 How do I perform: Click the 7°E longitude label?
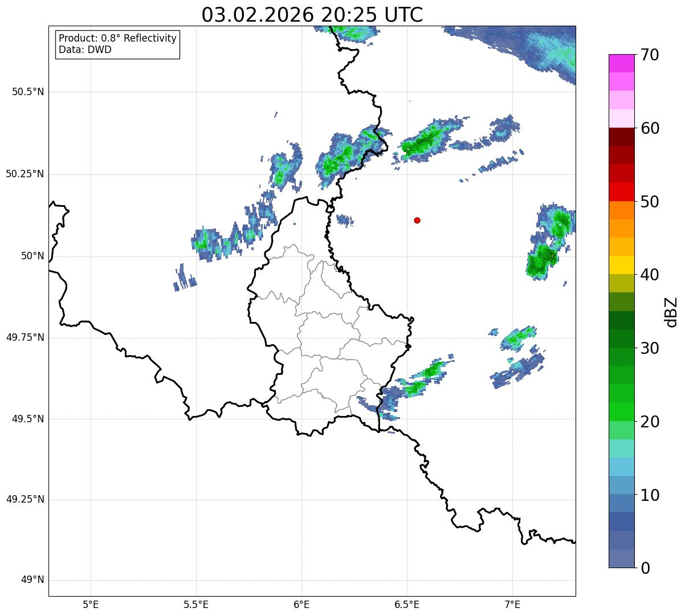512,604
